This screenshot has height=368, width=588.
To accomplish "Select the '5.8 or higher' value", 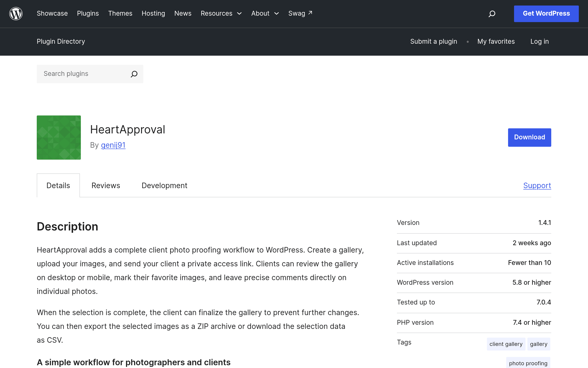I will click(x=532, y=282).
